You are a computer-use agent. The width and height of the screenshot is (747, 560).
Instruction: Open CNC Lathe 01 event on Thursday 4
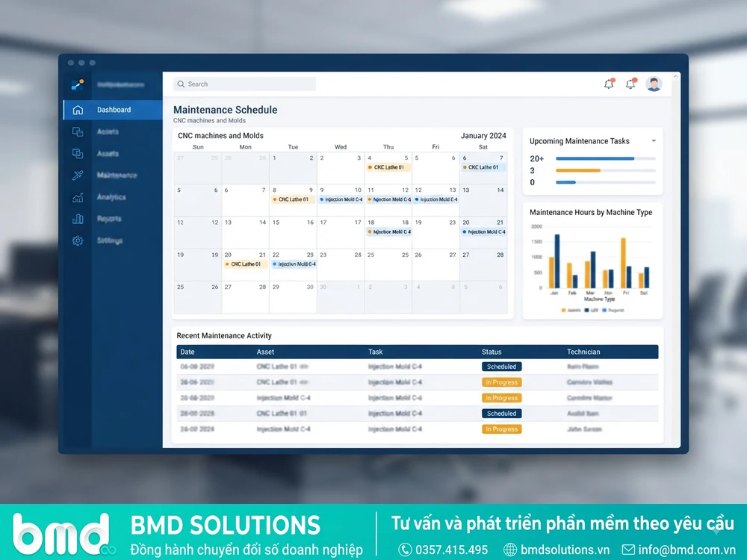tap(388, 167)
